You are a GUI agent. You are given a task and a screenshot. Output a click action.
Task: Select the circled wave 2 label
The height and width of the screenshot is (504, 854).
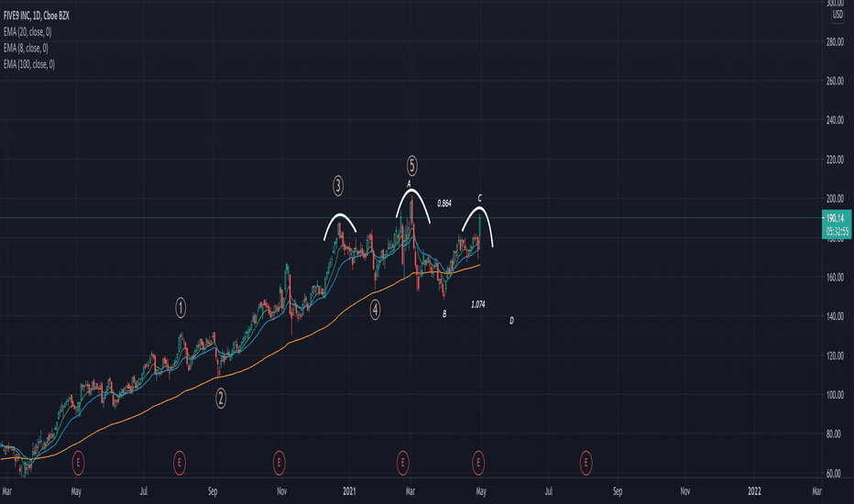(x=221, y=399)
